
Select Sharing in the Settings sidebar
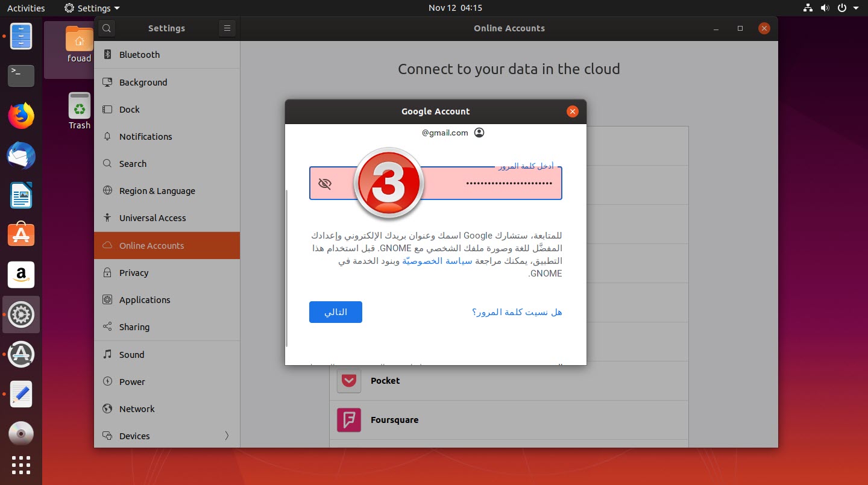(x=167, y=327)
